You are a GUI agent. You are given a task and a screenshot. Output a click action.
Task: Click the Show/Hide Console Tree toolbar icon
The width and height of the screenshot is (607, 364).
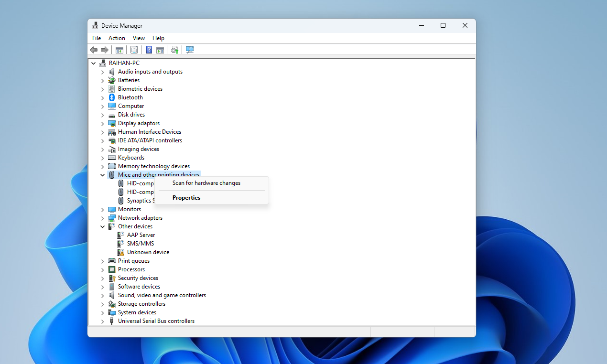click(x=119, y=50)
